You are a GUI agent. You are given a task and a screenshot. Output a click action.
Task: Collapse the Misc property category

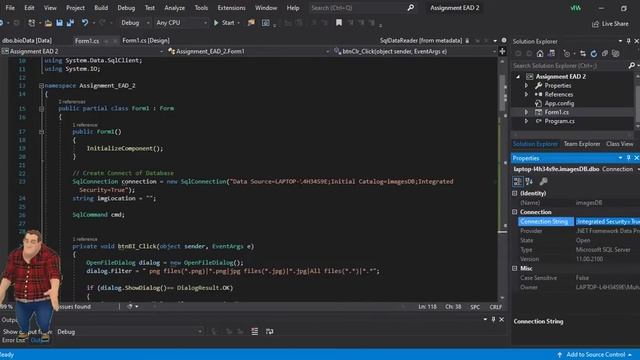tap(515, 268)
